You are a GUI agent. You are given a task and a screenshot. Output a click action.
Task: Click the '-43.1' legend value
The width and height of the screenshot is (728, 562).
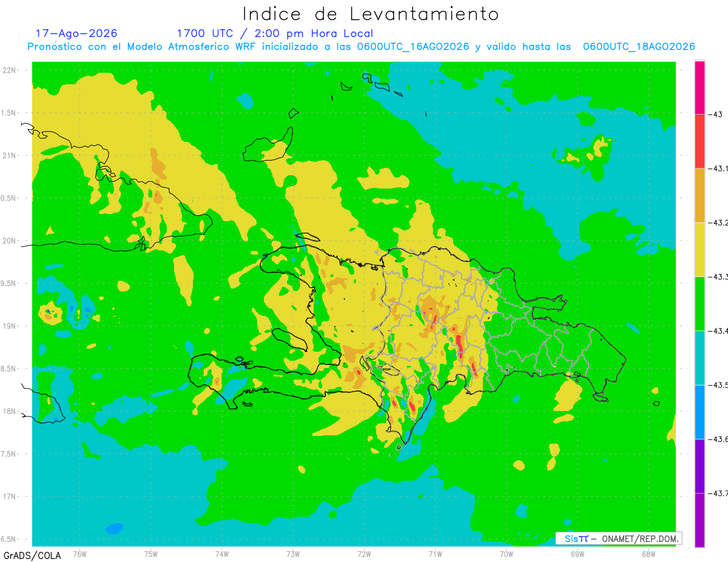tap(718, 169)
